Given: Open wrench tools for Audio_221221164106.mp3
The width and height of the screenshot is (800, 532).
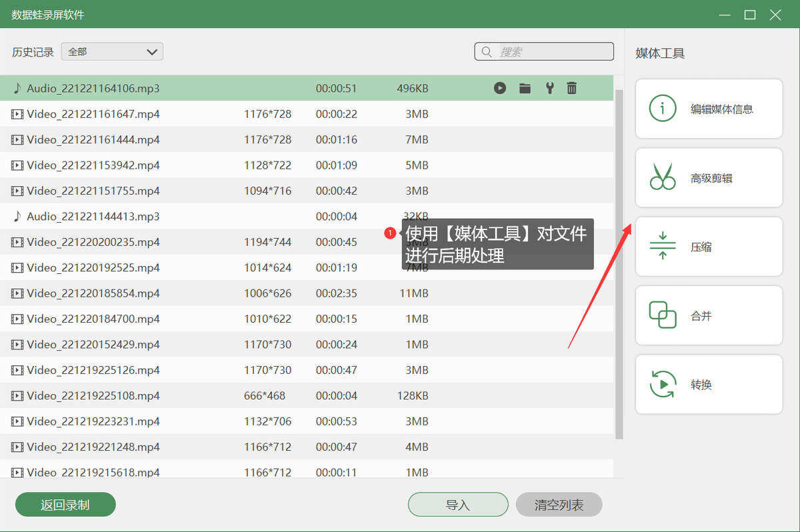Looking at the screenshot, I should (x=549, y=88).
